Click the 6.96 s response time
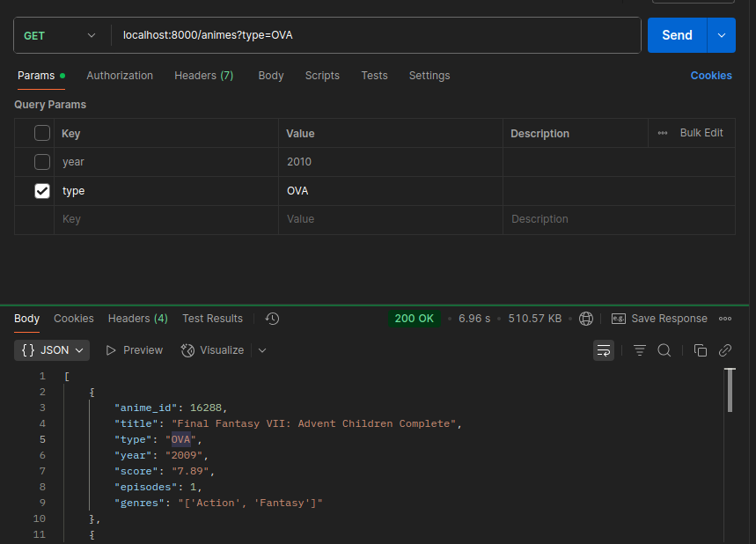The height and width of the screenshot is (544, 756). 474,319
